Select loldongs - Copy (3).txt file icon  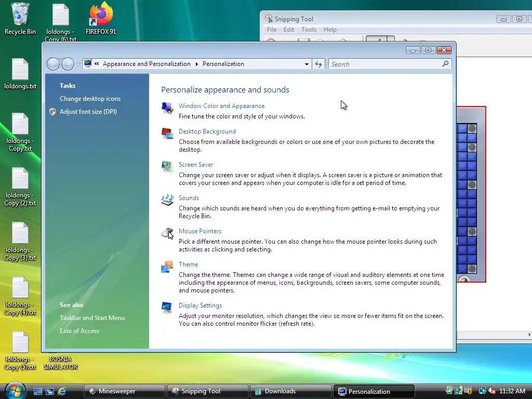pos(20,242)
